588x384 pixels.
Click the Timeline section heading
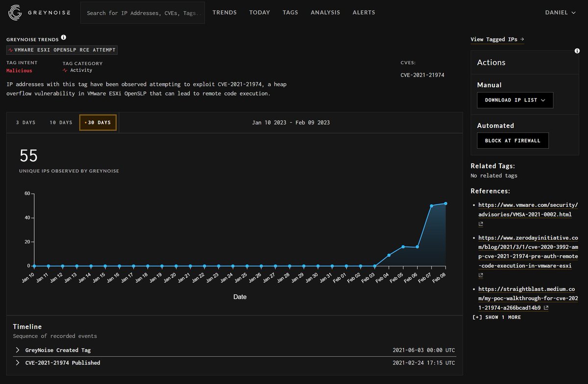pyautogui.click(x=27, y=327)
